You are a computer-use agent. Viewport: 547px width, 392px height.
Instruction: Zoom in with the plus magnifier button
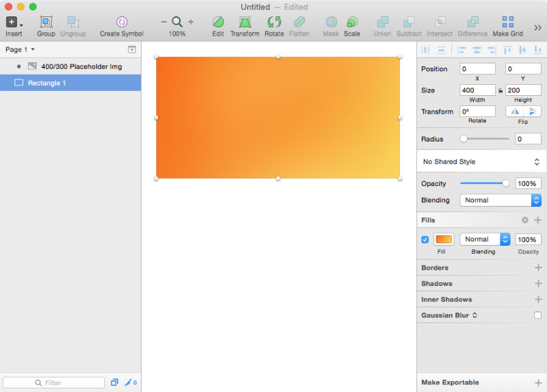191,22
